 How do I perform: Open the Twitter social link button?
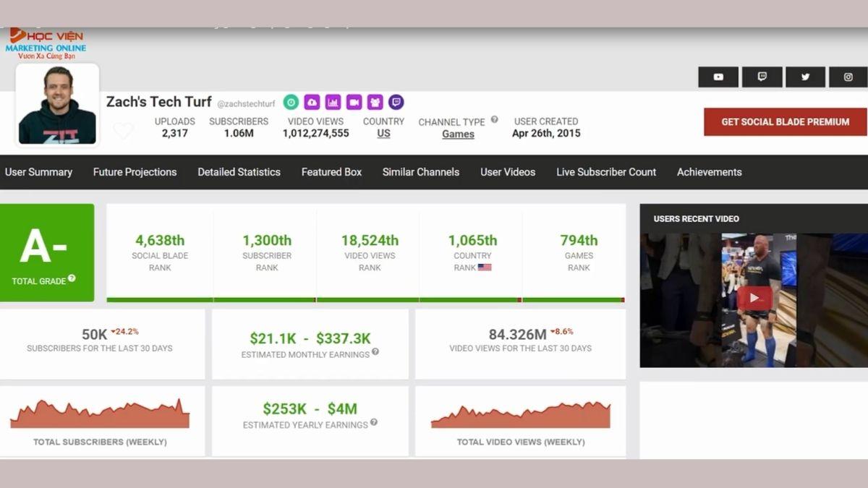coord(805,77)
